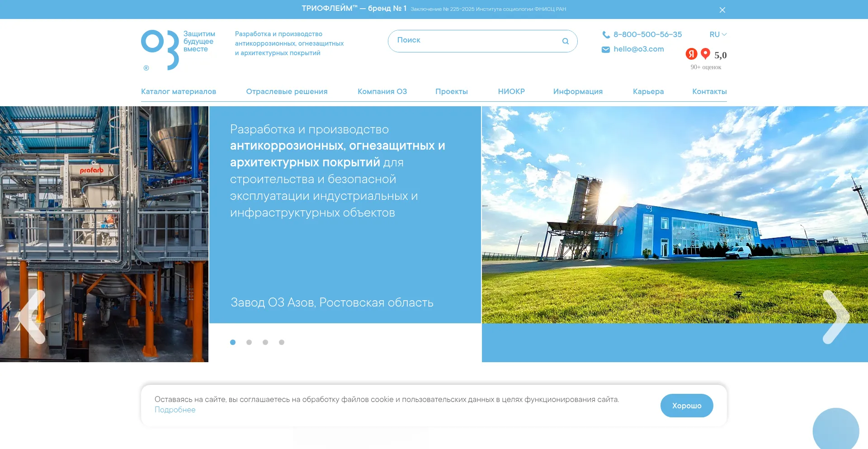Image resolution: width=868 pixels, height=449 pixels.
Task: Click the phone handset icon
Action: tap(606, 35)
